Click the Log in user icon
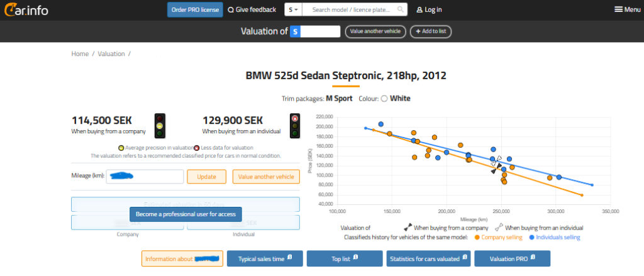 (419, 10)
